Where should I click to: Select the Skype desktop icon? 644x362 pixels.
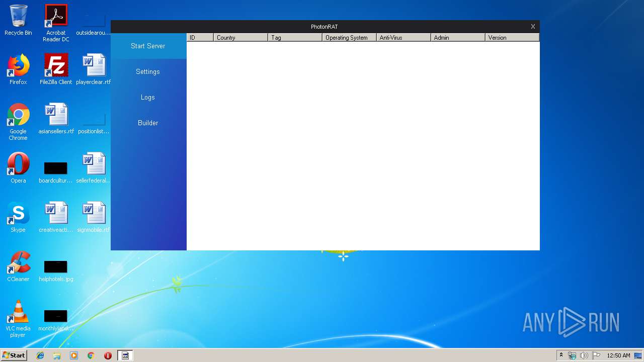tap(18, 218)
